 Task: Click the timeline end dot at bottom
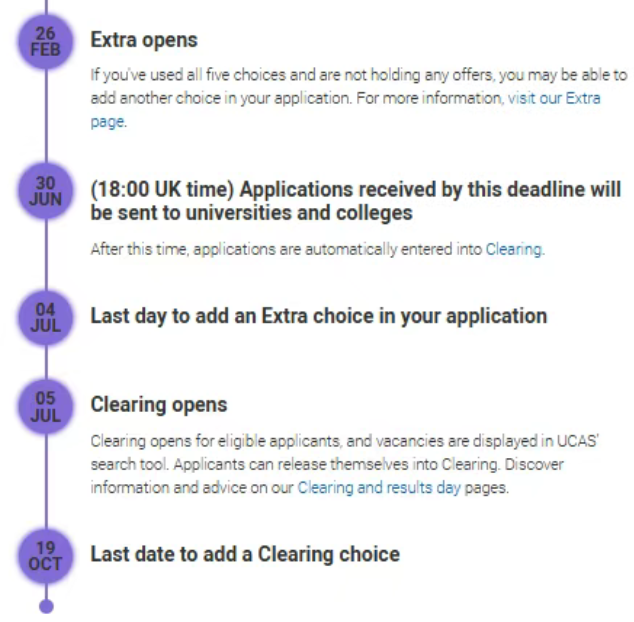(45, 606)
